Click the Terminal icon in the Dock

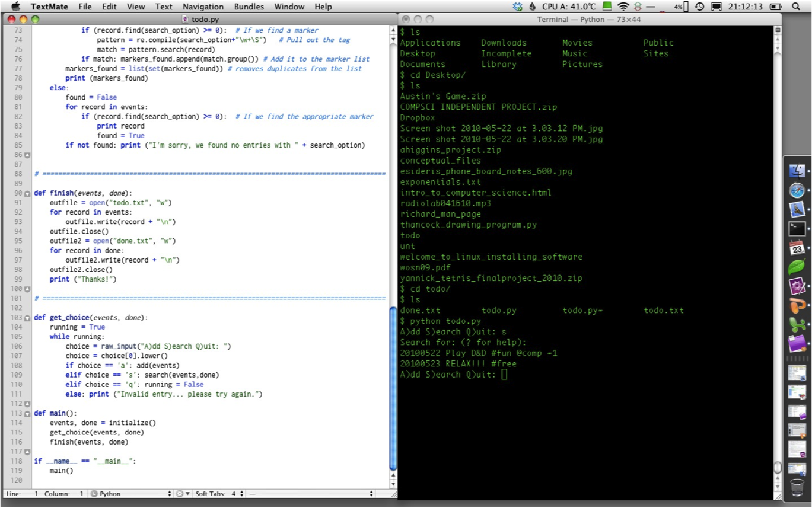coord(797,228)
